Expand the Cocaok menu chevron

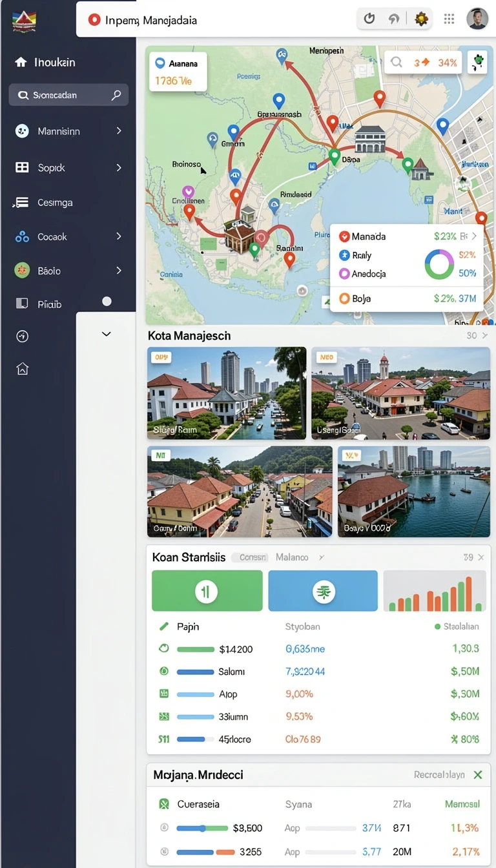coord(119,236)
